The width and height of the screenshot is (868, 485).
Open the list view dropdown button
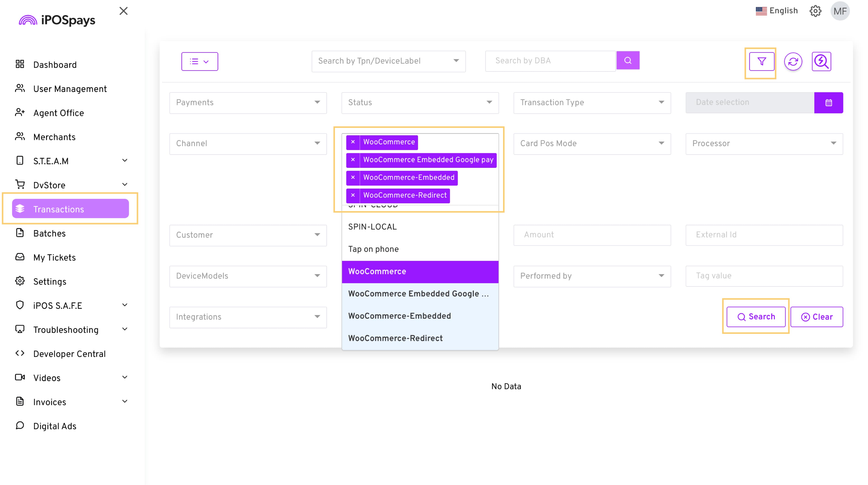coord(199,62)
